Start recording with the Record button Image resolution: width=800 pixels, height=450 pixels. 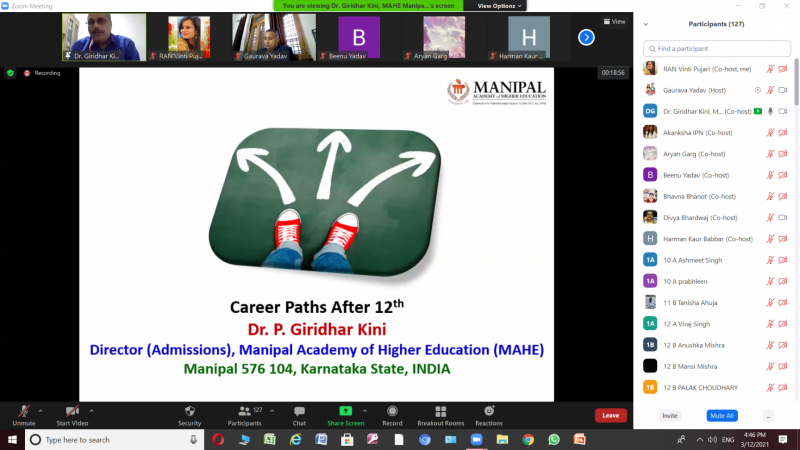click(x=392, y=415)
